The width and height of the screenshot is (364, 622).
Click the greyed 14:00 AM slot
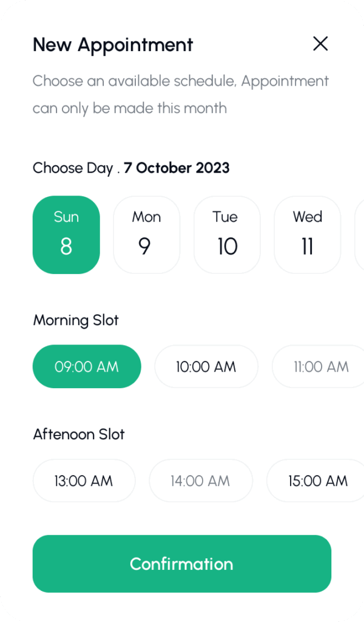201,480
